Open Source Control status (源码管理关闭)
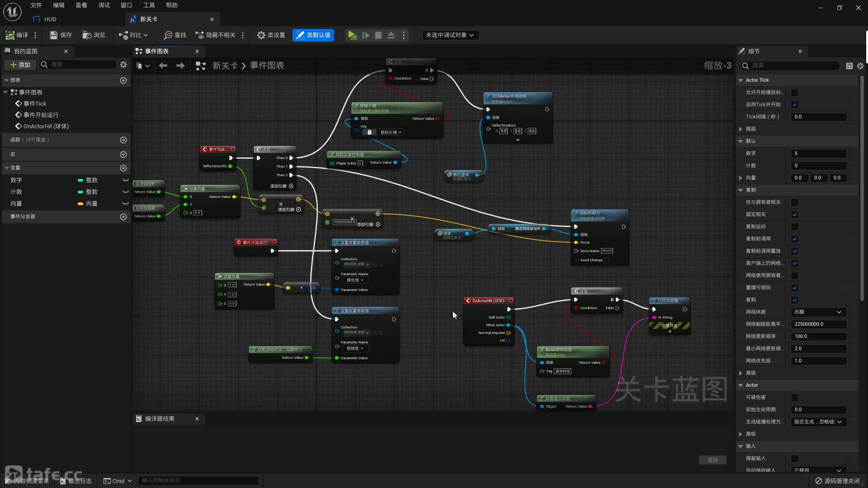Viewport: 868px width, 488px height. tap(837, 481)
